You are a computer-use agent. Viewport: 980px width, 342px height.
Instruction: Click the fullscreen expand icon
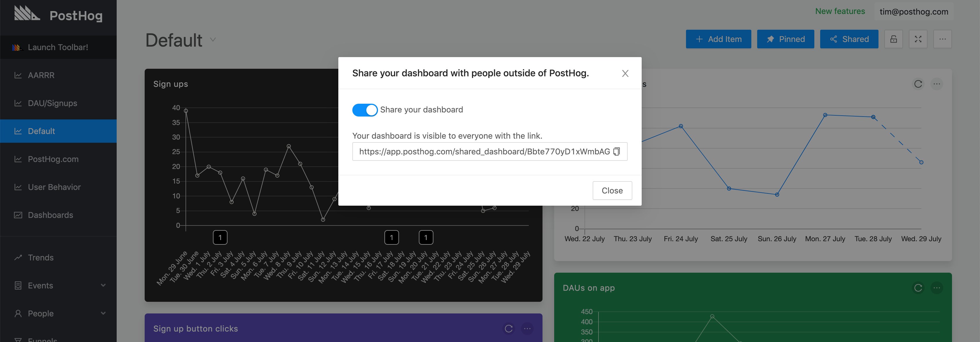point(918,39)
